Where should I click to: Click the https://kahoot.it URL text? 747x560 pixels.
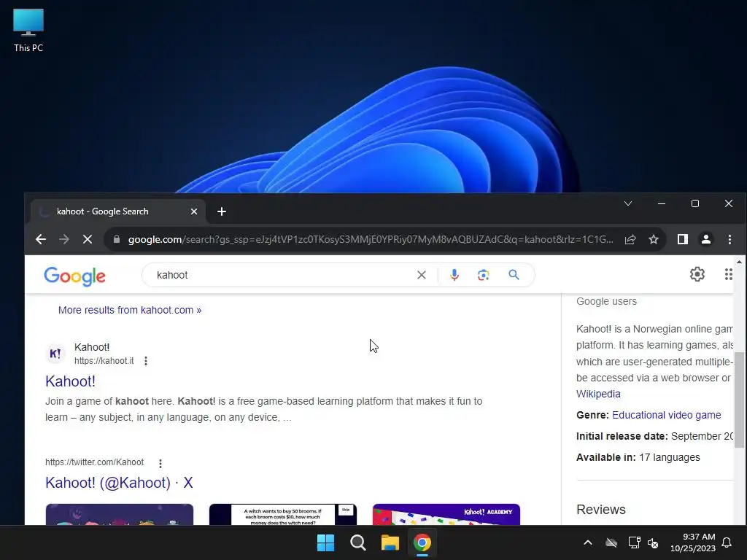[104, 361]
